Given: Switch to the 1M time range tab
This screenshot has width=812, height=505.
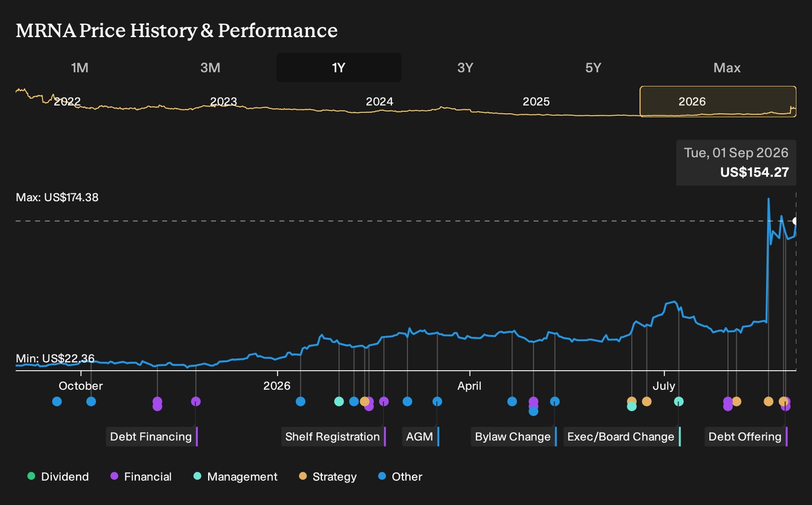Looking at the screenshot, I should click(x=80, y=68).
